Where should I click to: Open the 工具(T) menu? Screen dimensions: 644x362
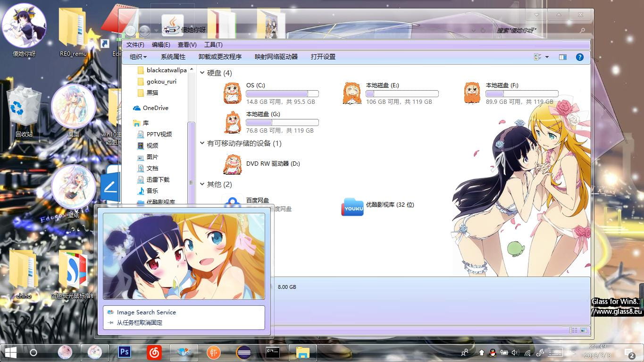click(x=213, y=44)
